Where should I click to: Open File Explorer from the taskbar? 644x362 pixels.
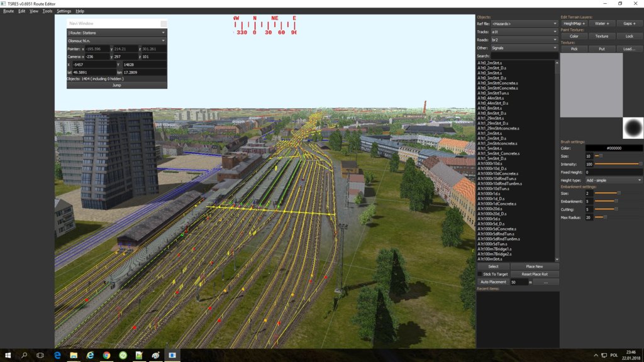(x=74, y=355)
